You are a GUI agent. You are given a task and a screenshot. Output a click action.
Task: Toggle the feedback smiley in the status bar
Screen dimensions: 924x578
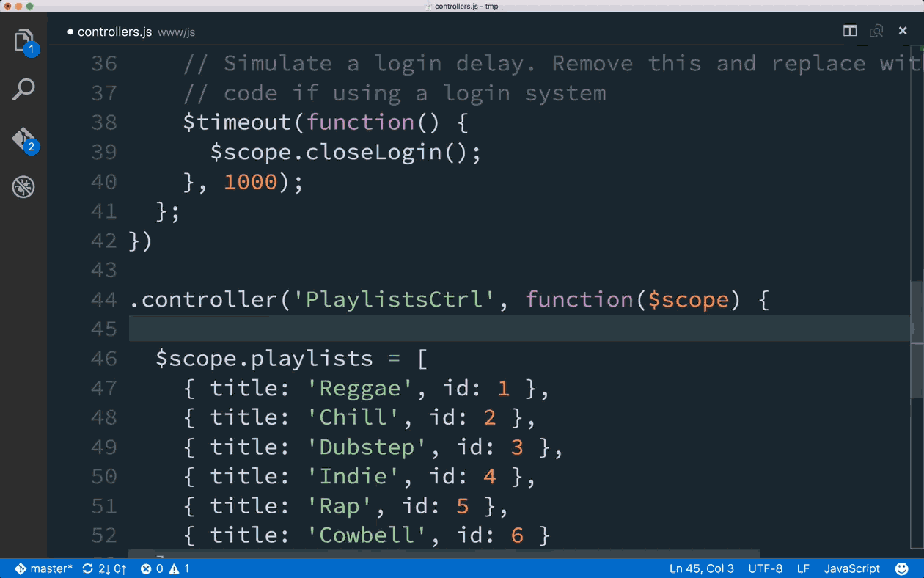point(902,568)
